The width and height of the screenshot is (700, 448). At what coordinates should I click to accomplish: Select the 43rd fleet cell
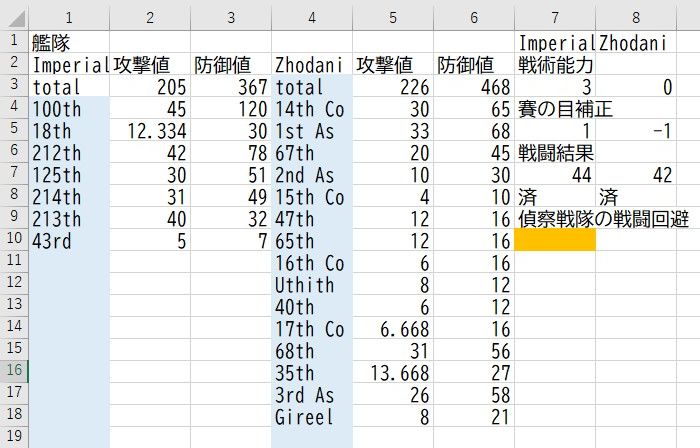pos(69,240)
